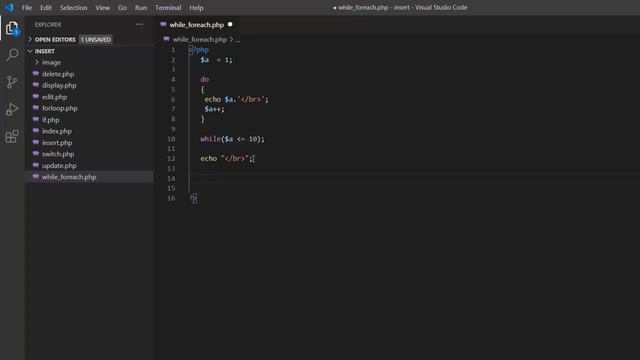Click the while($a <= 10); statement
This screenshot has width=640, height=360.
click(x=232, y=139)
